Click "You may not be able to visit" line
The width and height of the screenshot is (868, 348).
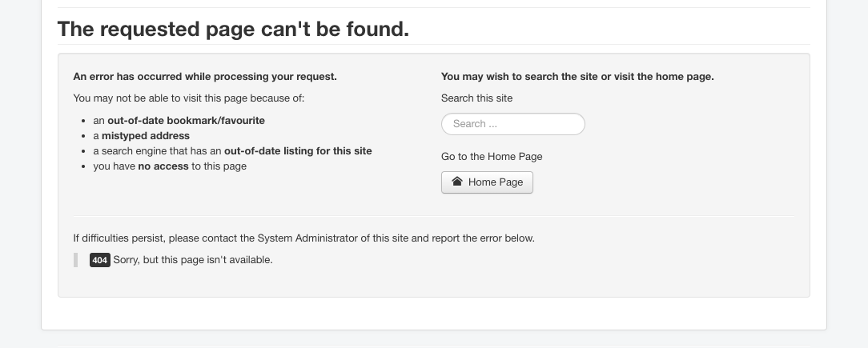point(188,98)
